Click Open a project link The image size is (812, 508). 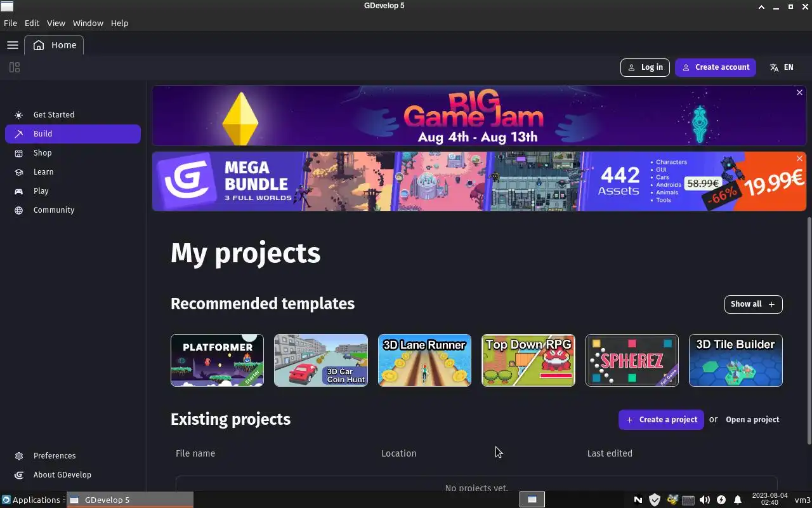tap(752, 420)
